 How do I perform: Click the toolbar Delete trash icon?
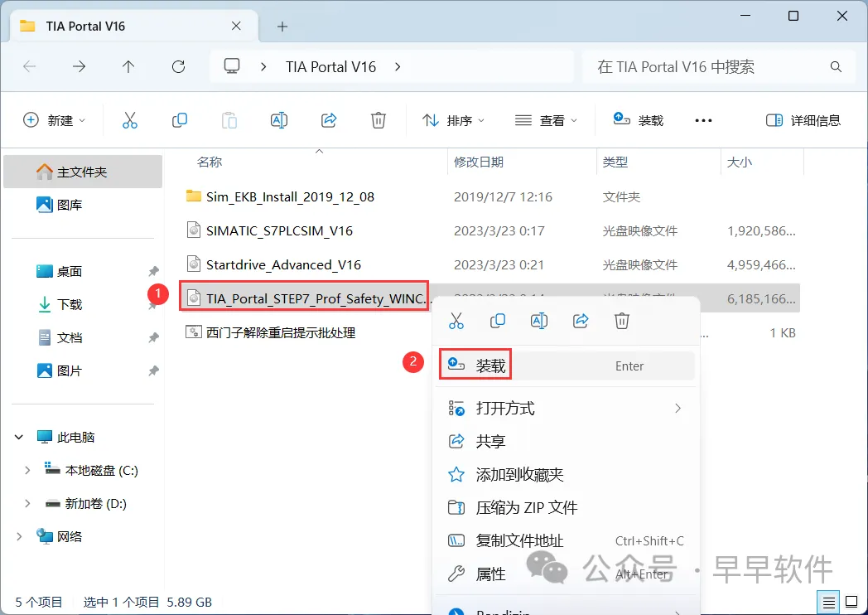pyautogui.click(x=378, y=120)
